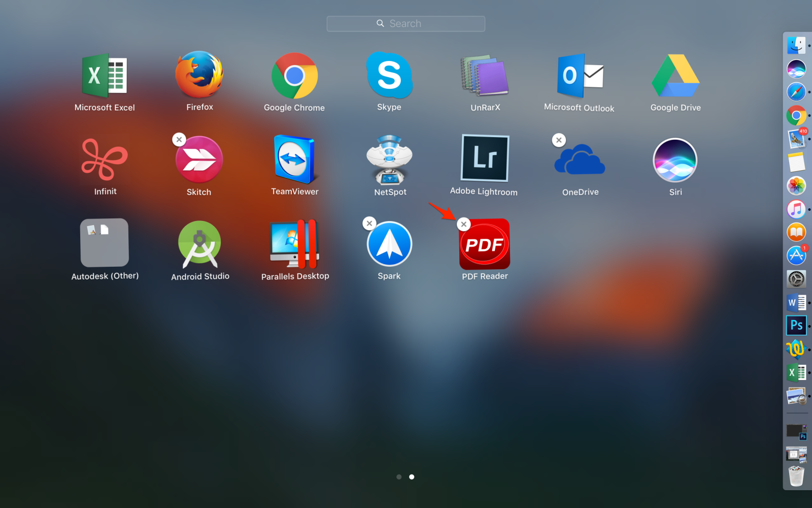
Task: Launch the Skype app
Action: coord(389,75)
